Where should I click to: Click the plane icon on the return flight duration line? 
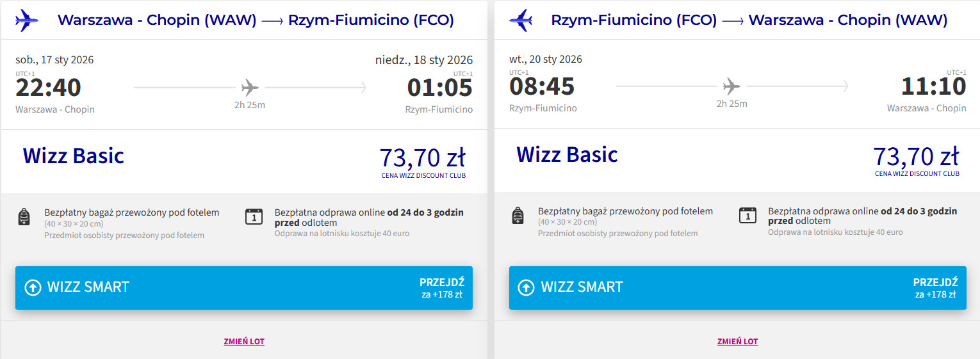pyautogui.click(x=731, y=86)
